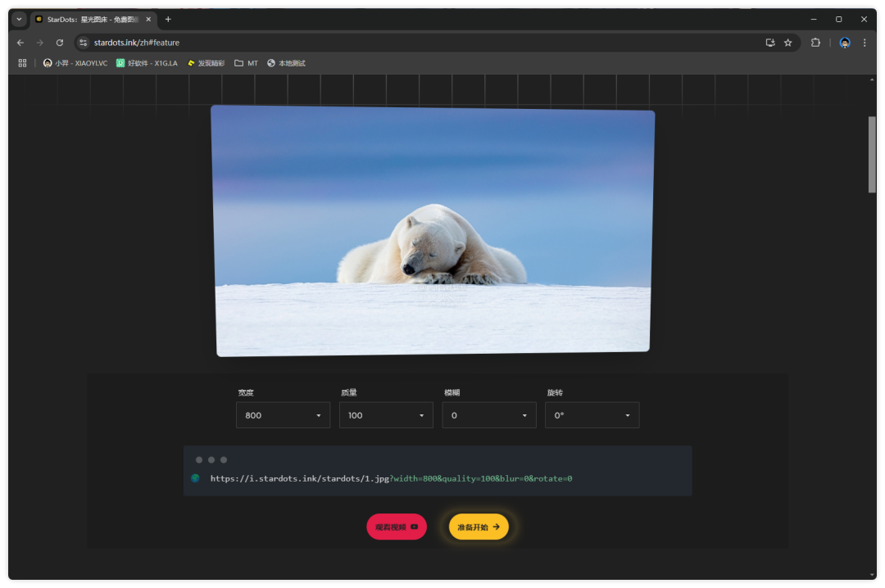Open the Chrome profile avatar

pyautogui.click(x=845, y=43)
